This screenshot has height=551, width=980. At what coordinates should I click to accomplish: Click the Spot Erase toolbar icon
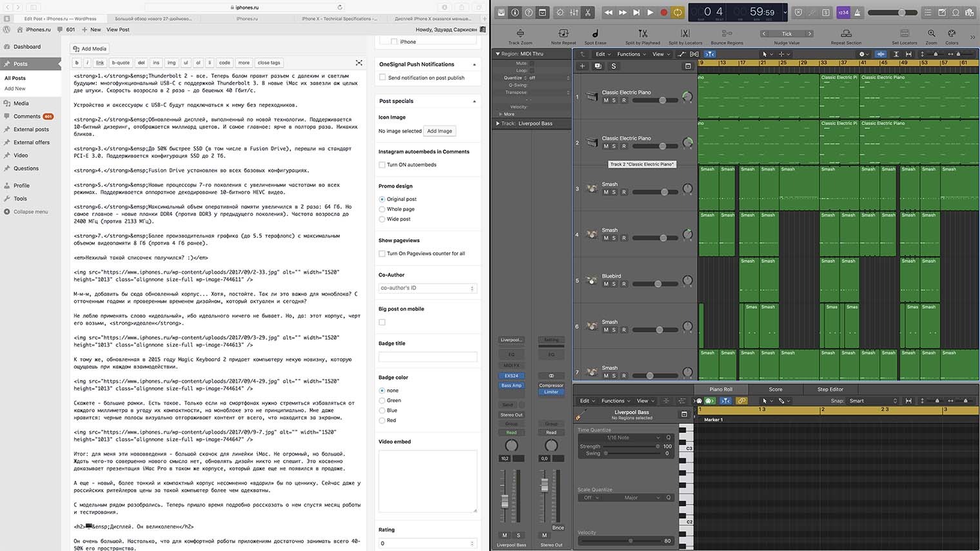coord(595,34)
